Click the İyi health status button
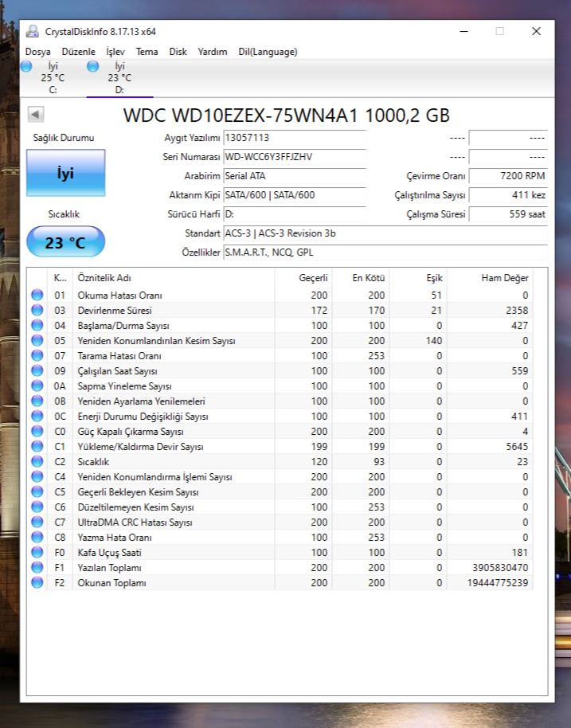 coord(66,173)
